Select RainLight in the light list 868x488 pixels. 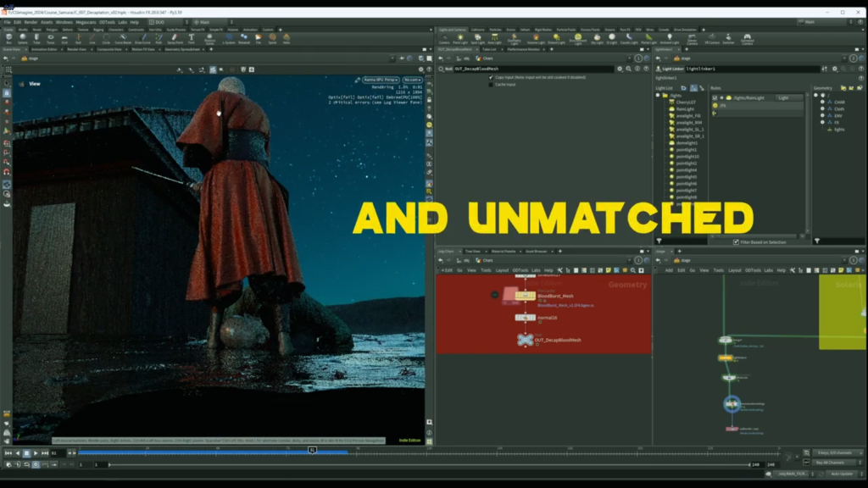685,109
